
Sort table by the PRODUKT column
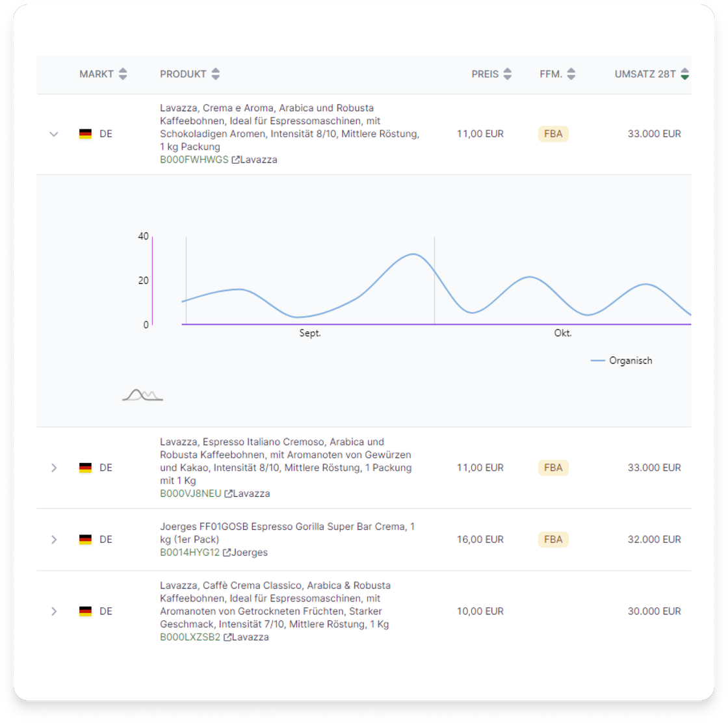(x=215, y=74)
